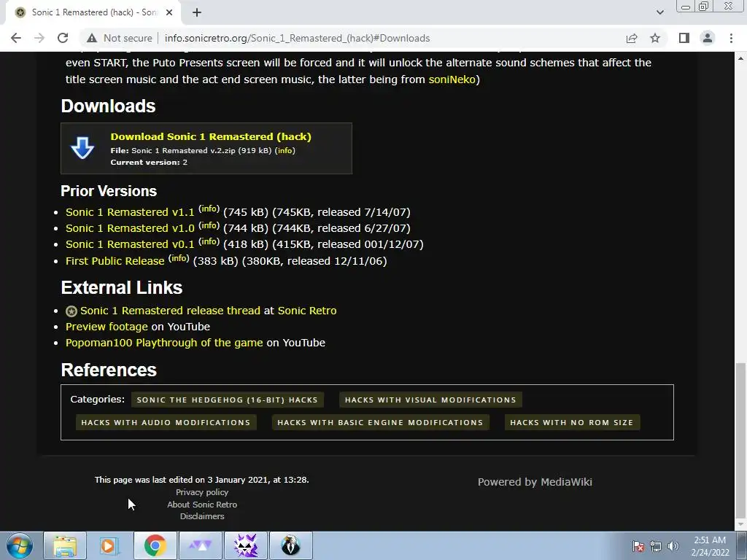Screen dimensions: 747x560
Task: Click info superscript next to v1.0
Action: click(x=209, y=225)
